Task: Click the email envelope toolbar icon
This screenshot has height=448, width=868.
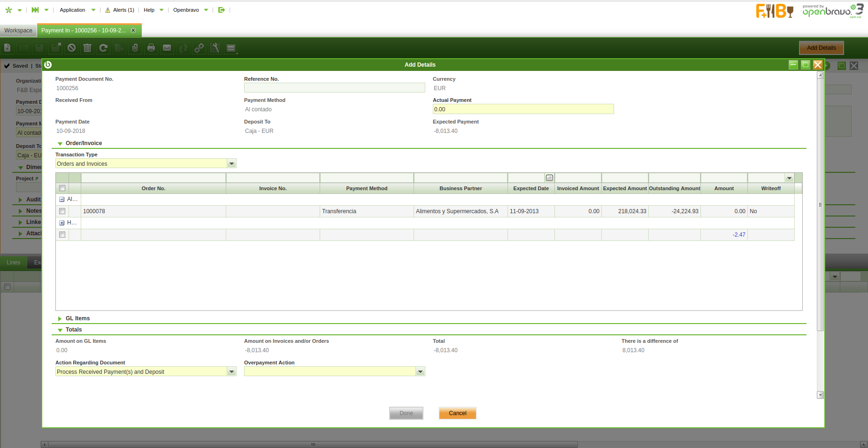Action: 167,48
